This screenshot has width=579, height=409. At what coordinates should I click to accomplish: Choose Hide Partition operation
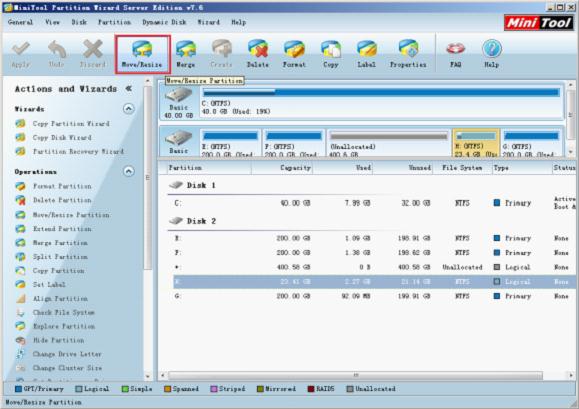point(58,340)
